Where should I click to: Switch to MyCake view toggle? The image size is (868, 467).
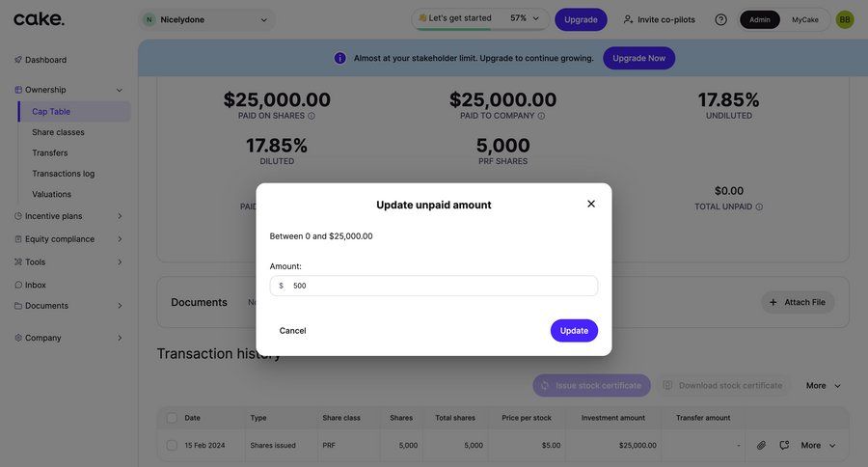804,19
